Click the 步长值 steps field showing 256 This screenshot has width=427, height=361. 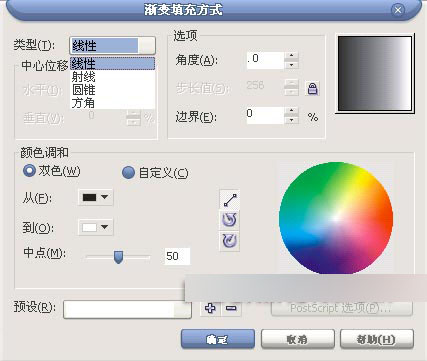[265, 87]
